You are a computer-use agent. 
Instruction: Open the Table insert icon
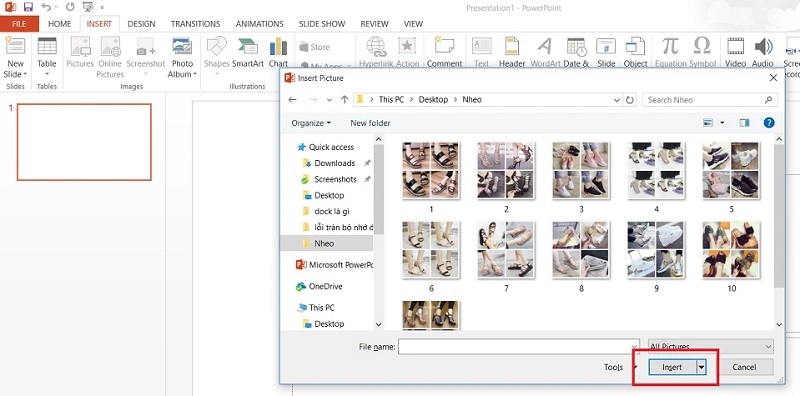(46, 46)
